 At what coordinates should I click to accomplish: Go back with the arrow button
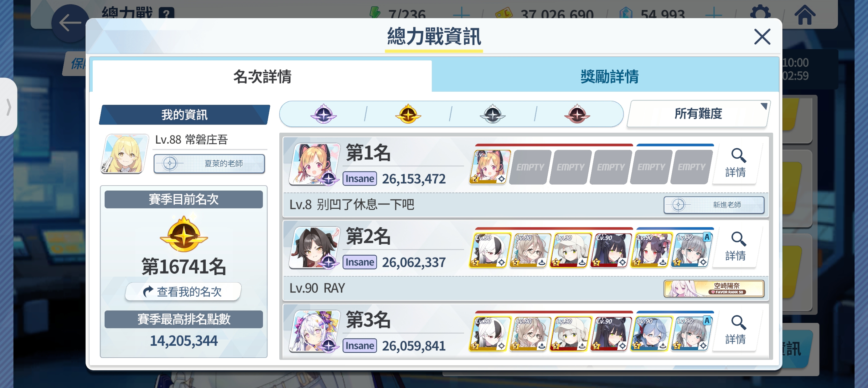pos(70,23)
